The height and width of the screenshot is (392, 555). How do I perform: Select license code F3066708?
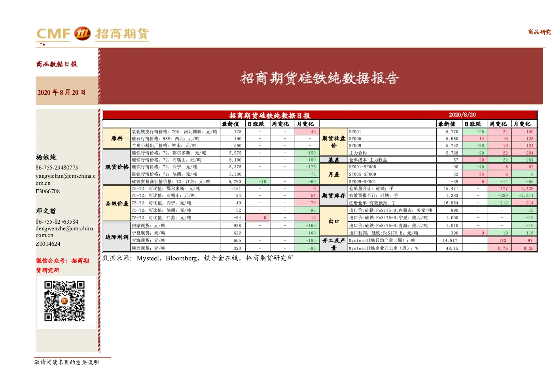pos(48,191)
